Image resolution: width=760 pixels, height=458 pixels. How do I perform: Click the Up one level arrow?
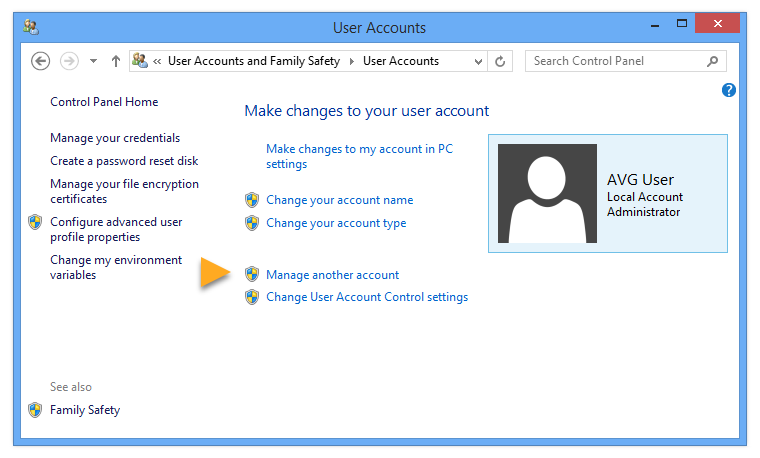(x=115, y=61)
